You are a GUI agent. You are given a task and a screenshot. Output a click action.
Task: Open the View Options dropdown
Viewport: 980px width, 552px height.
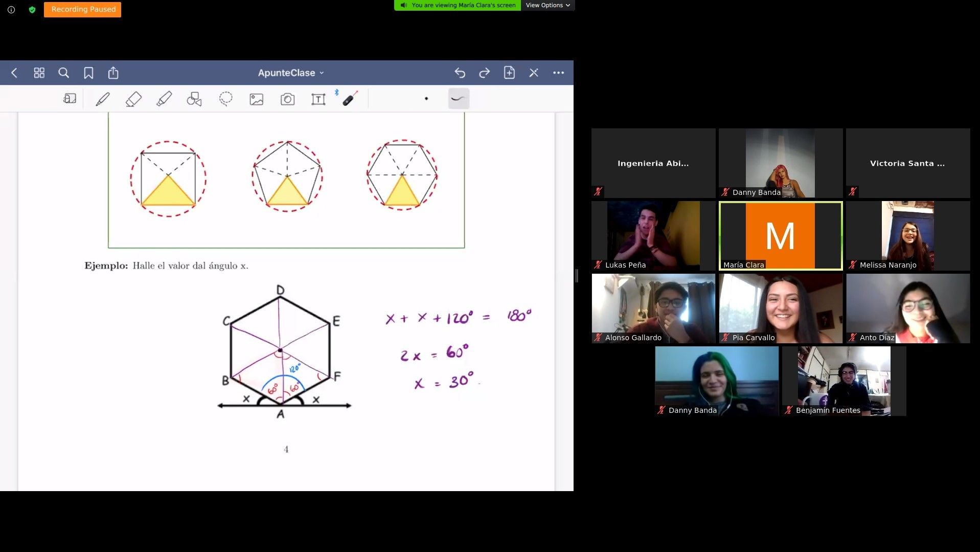(548, 5)
